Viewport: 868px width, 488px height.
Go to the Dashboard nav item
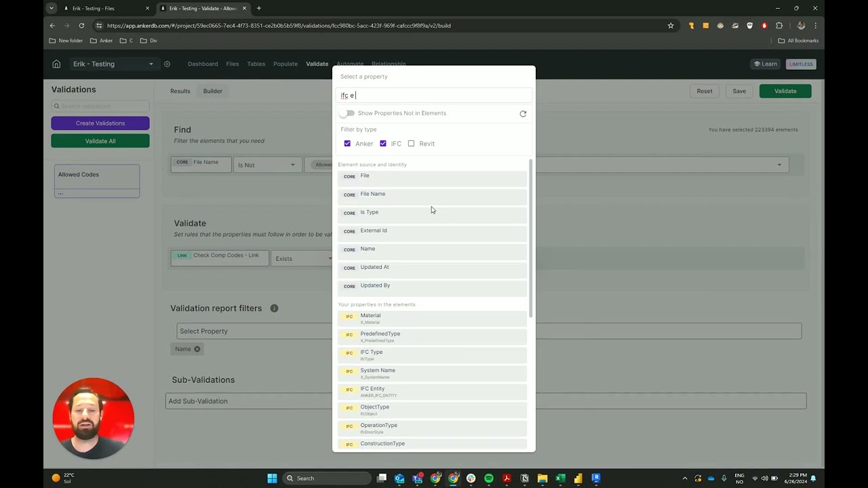(203, 64)
